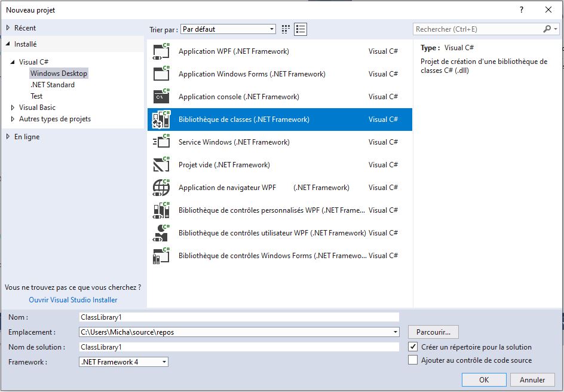Click the WPF user controls library icon

[161, 232]
